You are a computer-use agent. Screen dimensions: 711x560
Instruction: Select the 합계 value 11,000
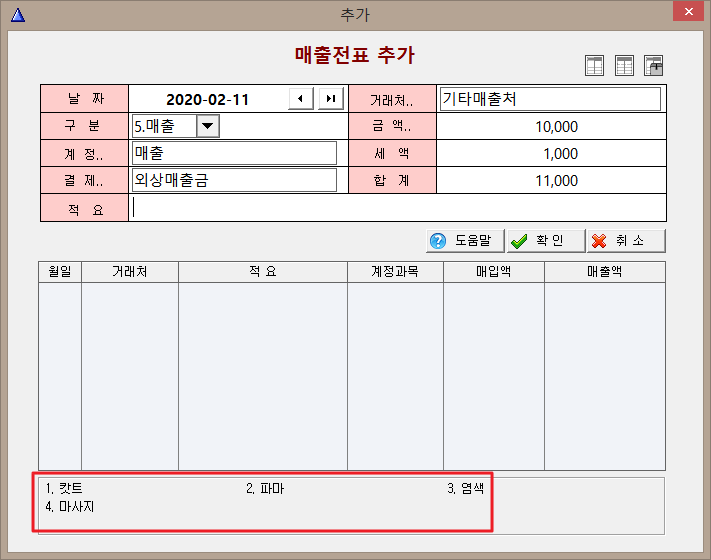556,180
